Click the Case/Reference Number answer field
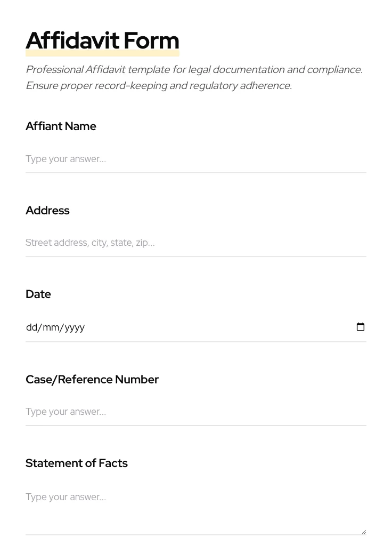This screenshot has width=392, height=546. pyautogui.click(x=195, y=412)
